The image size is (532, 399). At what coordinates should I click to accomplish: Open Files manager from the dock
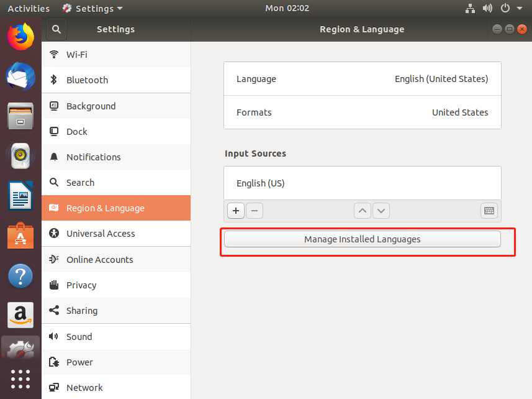click(20, 116)
